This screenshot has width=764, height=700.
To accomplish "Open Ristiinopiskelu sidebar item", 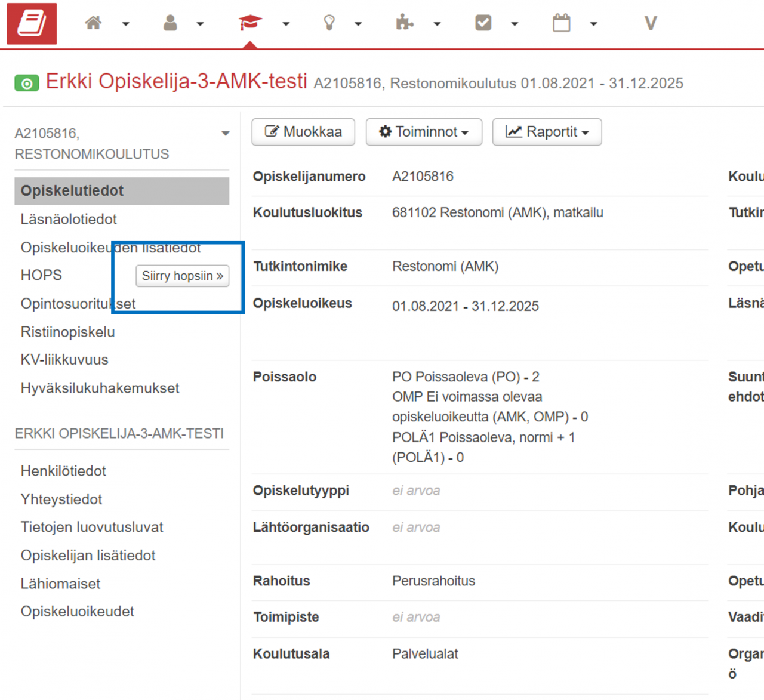I will (68, 332).
